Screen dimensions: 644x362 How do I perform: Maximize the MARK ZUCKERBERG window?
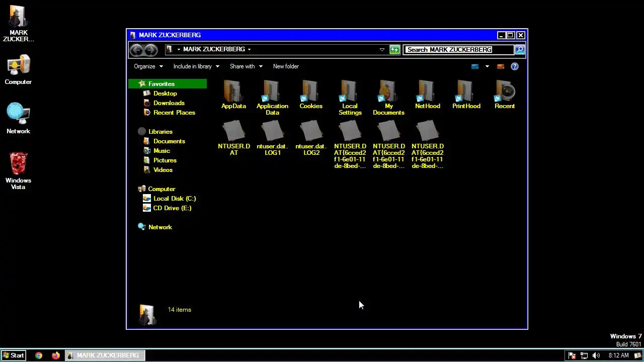click(510, 35)
